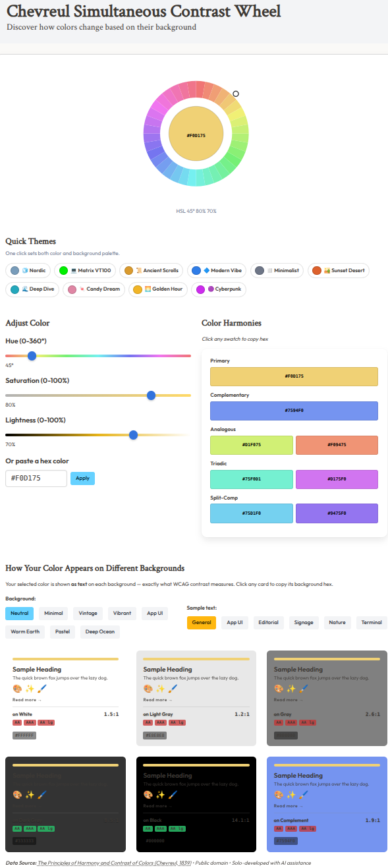
Task: Select the Minimalist theme
Action: [277, 270]
